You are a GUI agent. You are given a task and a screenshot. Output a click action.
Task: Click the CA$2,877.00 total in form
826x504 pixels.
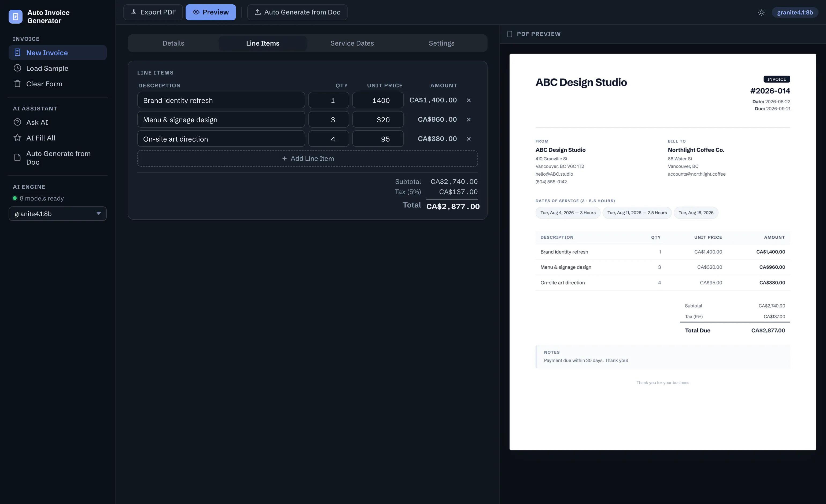[x=453, y=206]
